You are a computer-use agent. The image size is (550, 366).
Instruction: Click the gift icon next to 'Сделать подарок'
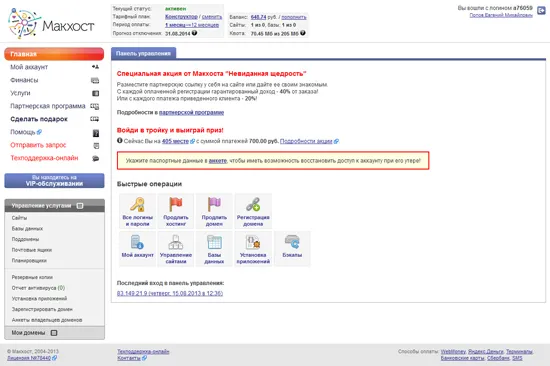click(95, 119)
